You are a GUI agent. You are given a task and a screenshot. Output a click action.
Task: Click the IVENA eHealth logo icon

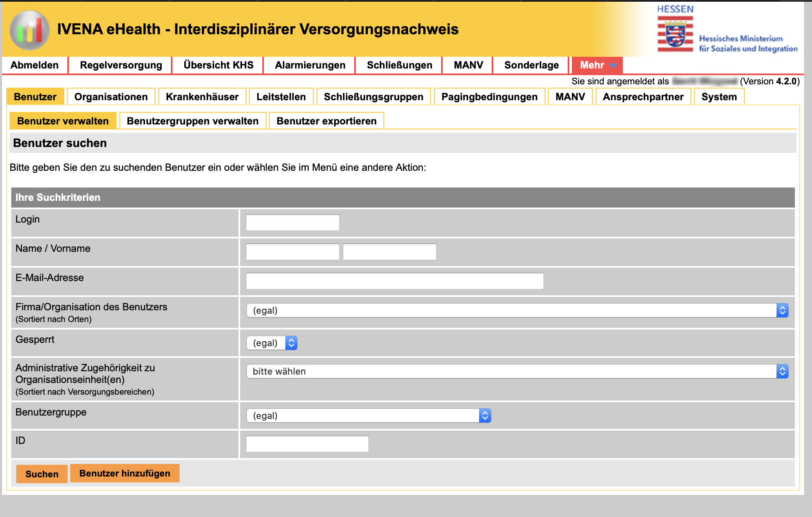pyautogui.click(x=30, y=30)
